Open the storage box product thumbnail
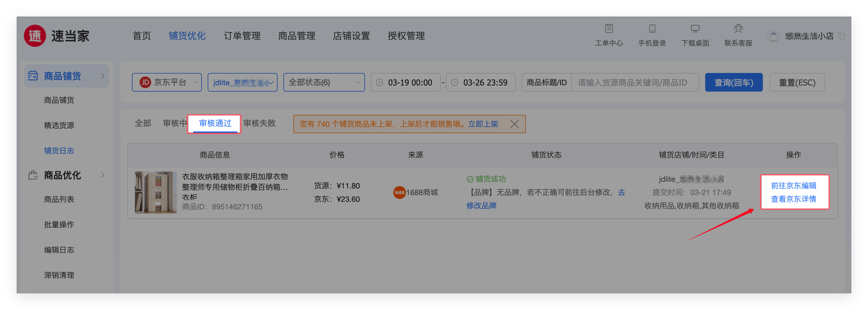The width and height of the screenshot is (868, 310). pos(156,192)
